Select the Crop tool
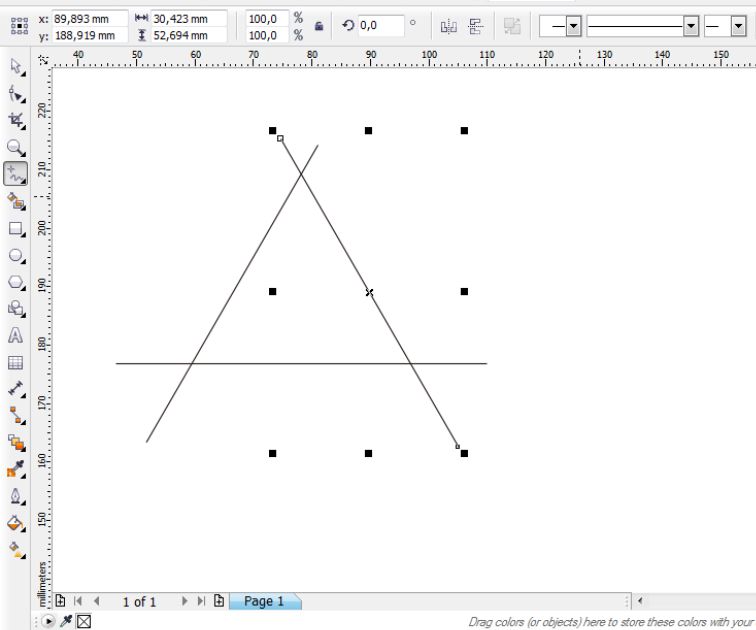This screenshot has width=756, height=630. [16, 121]
